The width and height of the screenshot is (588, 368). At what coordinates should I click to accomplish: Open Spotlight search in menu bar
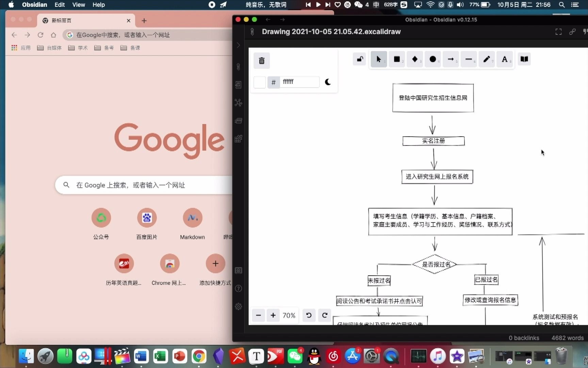tap(562, 5)
